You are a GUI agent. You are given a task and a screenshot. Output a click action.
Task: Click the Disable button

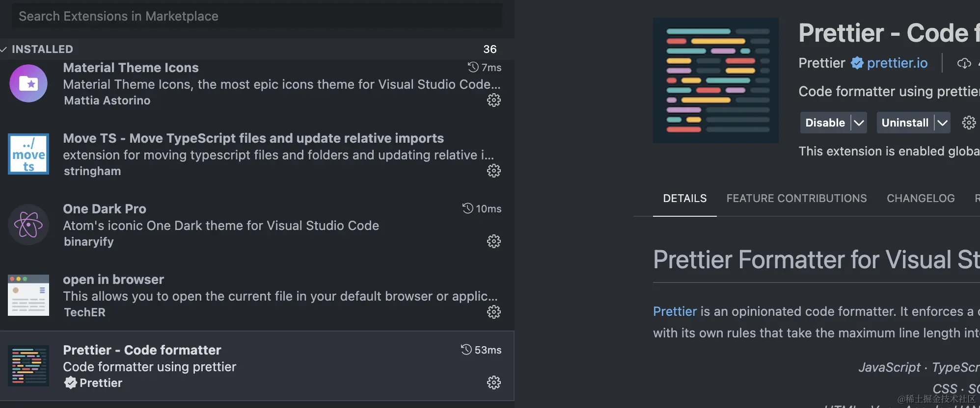point(825,123)
